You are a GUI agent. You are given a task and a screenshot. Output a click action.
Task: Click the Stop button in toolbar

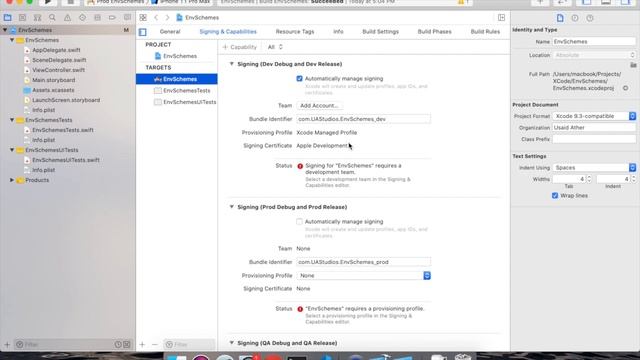(x=70, y=2)
